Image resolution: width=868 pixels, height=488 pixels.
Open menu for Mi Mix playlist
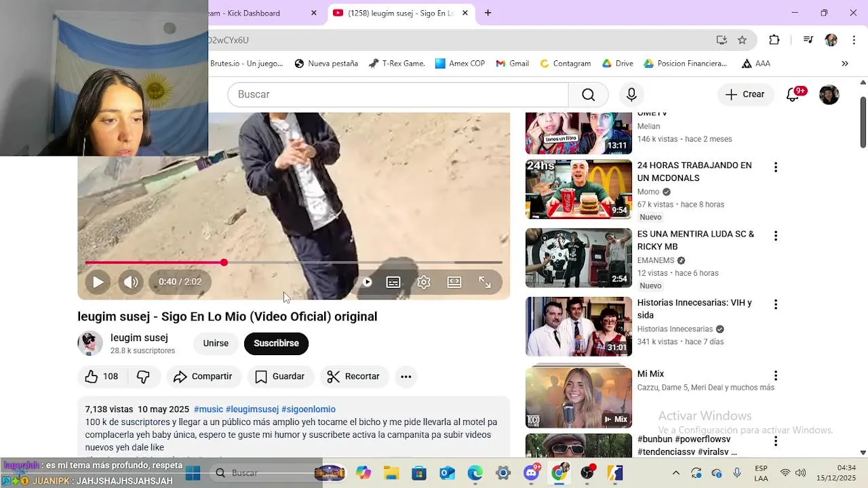tap(776, 375)
